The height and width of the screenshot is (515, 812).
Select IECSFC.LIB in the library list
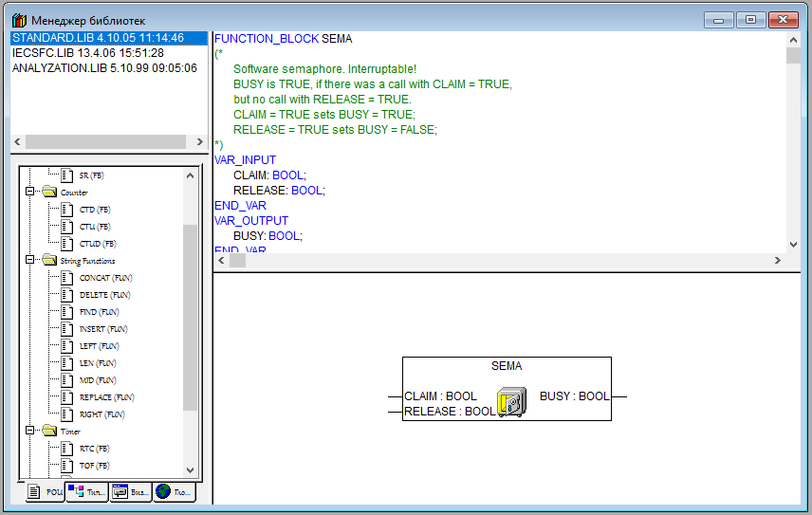[x=87, y=53]
